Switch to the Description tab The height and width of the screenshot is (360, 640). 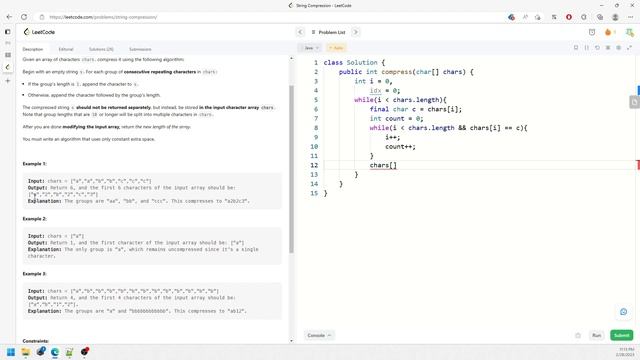tap(33, 49)
